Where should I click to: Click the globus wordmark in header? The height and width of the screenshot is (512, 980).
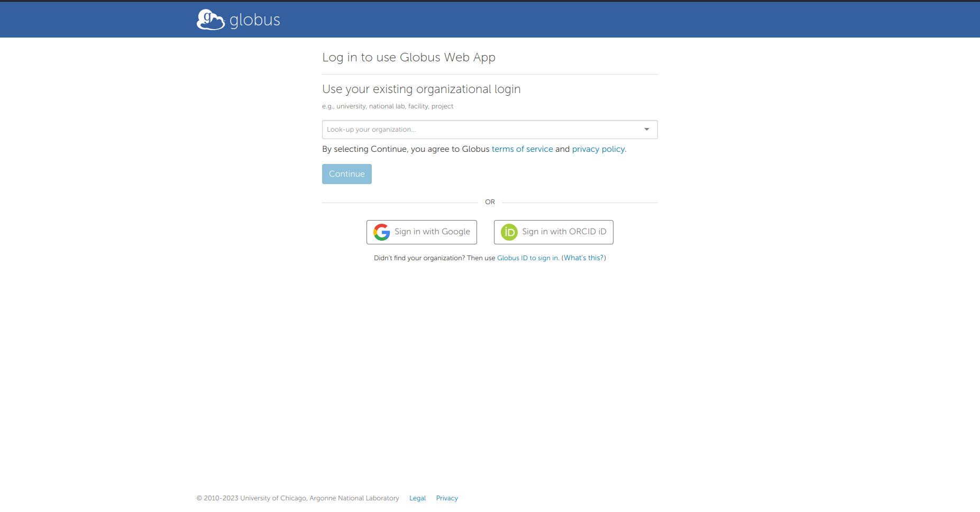pos(255,20)
